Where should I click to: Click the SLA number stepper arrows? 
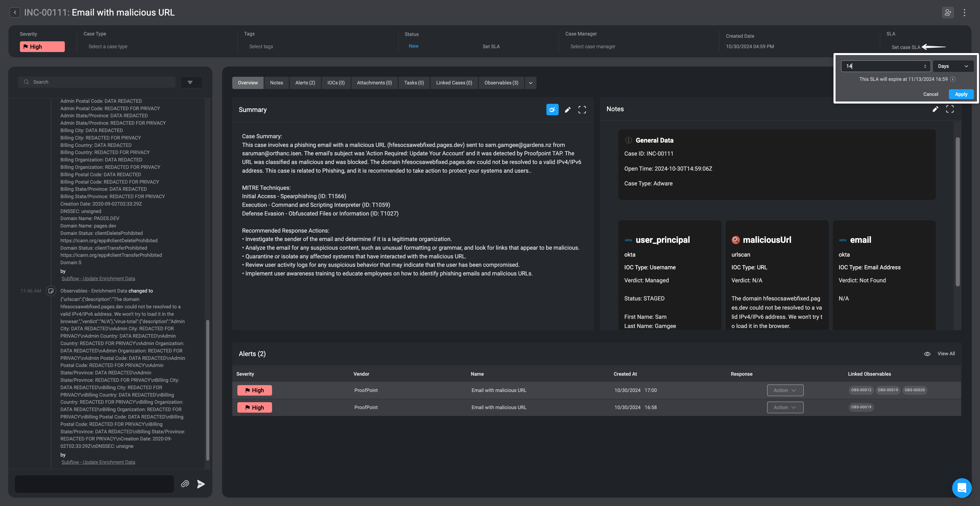click(x=925, y=66)
